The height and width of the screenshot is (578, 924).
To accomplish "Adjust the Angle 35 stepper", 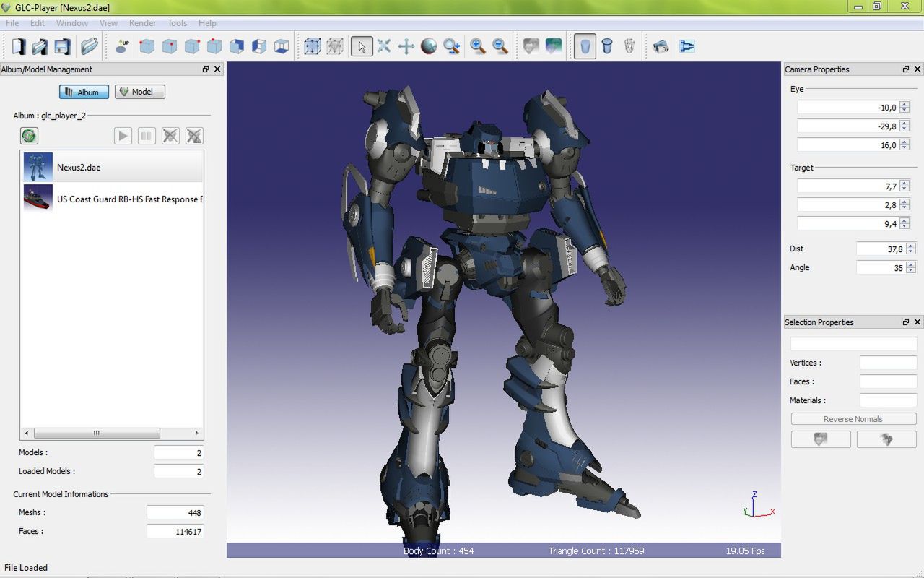I will click(911, 267).
